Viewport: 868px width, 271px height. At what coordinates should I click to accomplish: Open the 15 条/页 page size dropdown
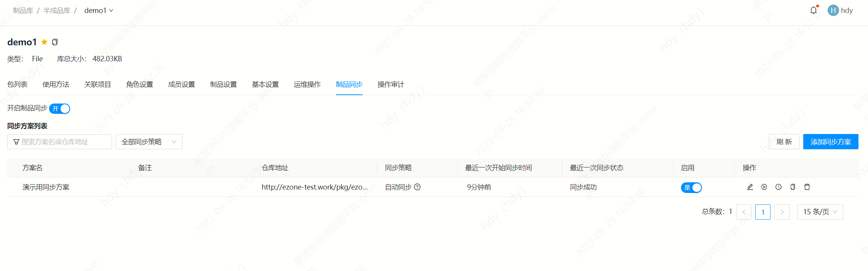[820, 212]
